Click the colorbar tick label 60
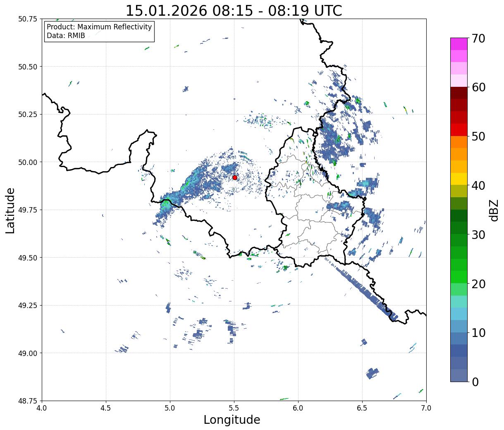Image resolution: width=504 pixels, height=430 pixels. pos(478,87)
